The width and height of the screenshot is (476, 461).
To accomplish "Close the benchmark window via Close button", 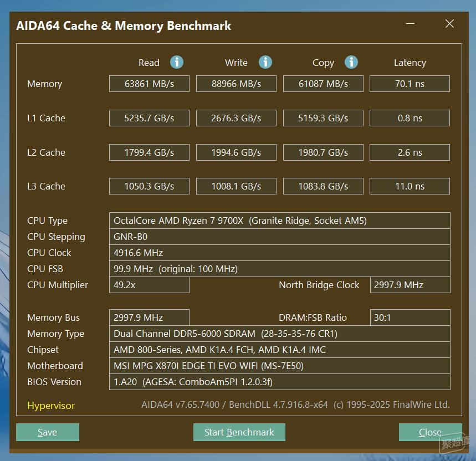I will click(x=430, y=432).
